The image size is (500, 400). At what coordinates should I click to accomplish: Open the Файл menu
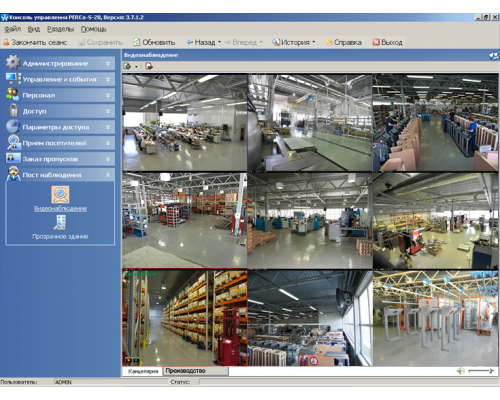coord(12,29)
